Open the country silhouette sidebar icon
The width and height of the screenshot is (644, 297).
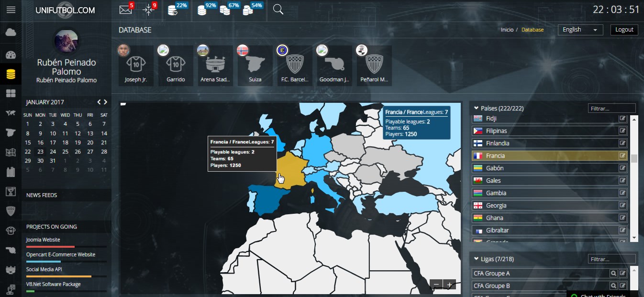pyautogui.click(x=11, y=133)
